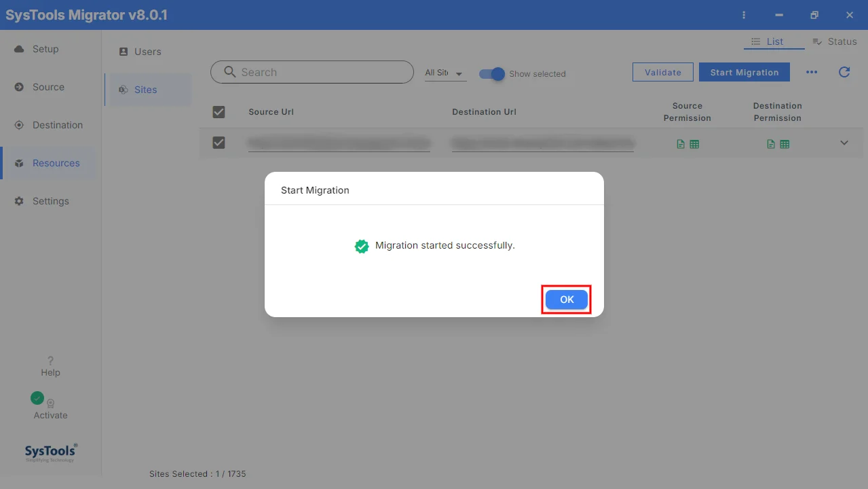Select Resources in the sidebar
The height and width of the screenshot is (489, 868).
tap(49, 163)
